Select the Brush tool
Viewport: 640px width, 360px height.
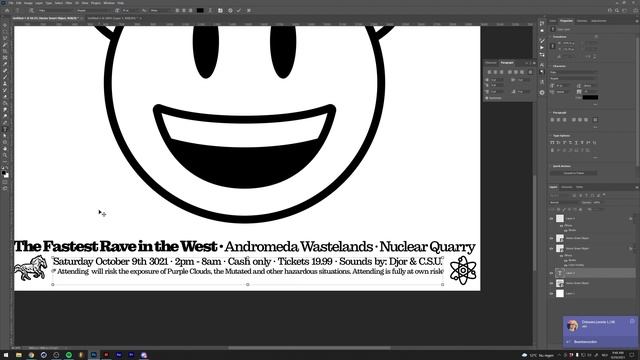point(5,77)
